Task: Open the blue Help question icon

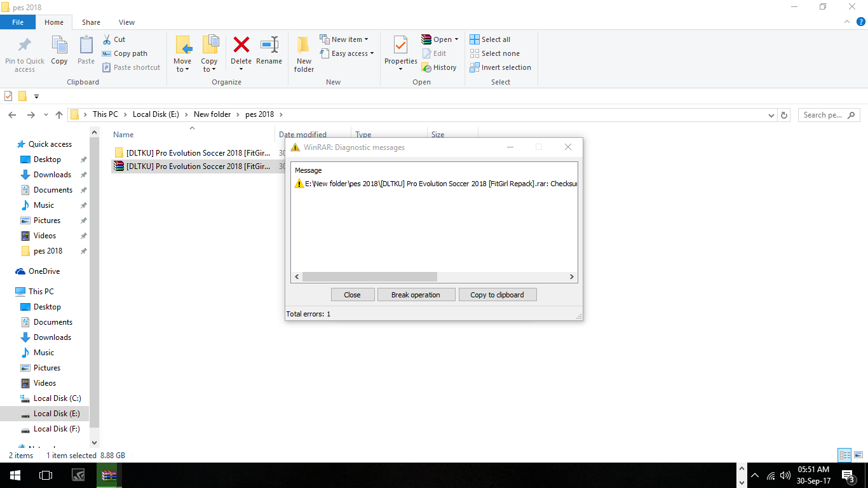Action: [x=861, y=22]
